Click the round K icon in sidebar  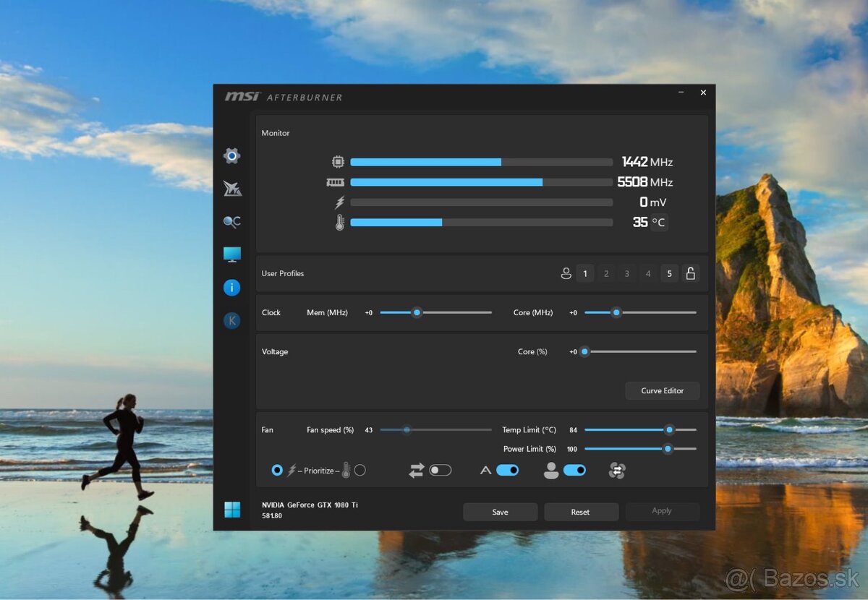231,321
